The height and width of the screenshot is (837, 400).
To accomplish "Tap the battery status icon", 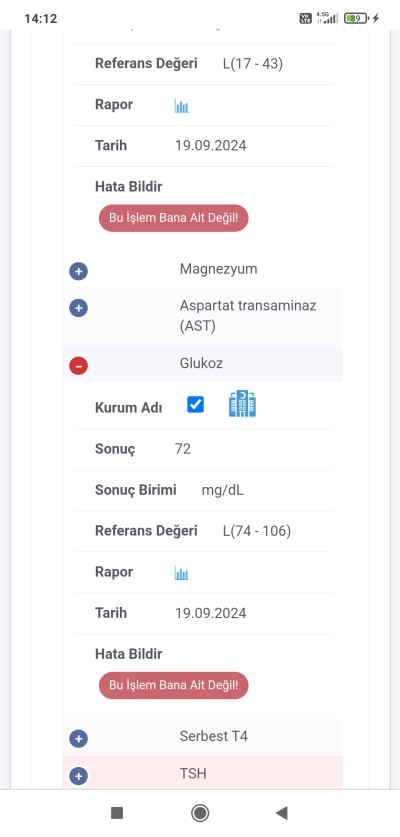I will (x=356, y=18).
